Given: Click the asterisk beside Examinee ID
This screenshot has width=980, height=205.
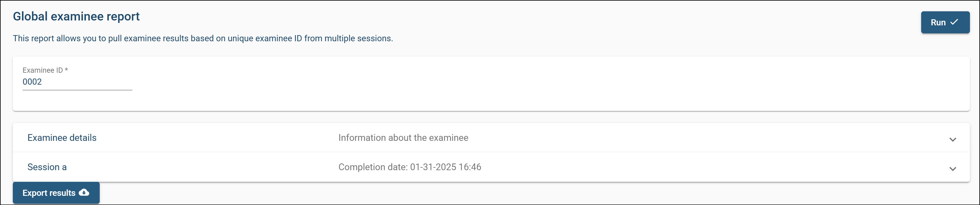Looking at the screenshot, I should pos(66,70).
